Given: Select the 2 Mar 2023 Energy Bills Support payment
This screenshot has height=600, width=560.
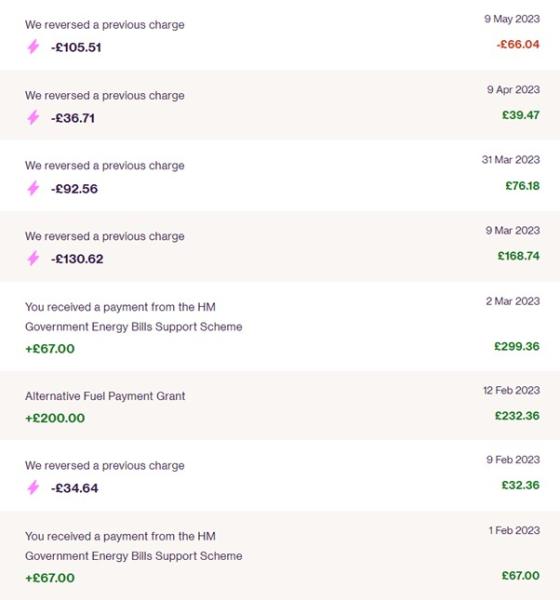Looking at the screenshot, I should point(280,326).
